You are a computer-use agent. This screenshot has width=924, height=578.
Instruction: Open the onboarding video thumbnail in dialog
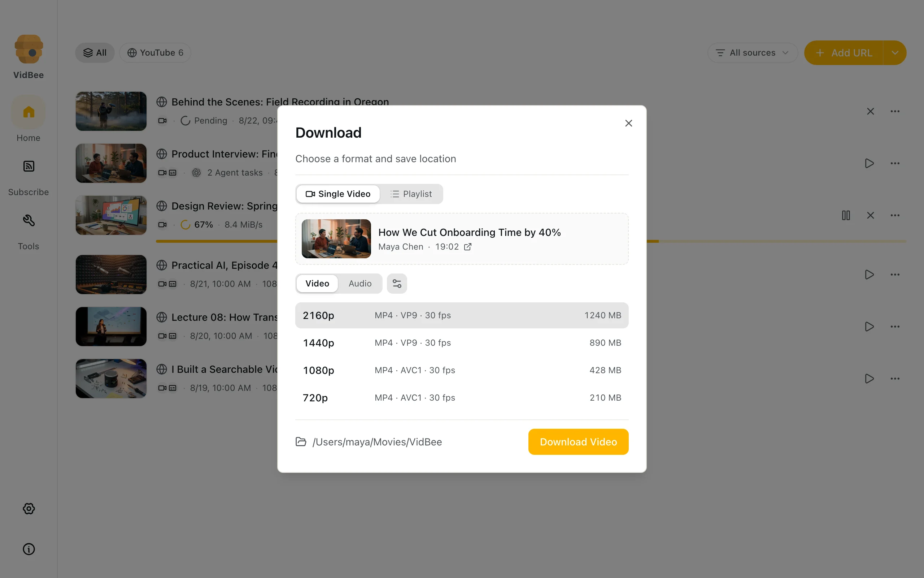pyautogui.click(x=336, y=238)
